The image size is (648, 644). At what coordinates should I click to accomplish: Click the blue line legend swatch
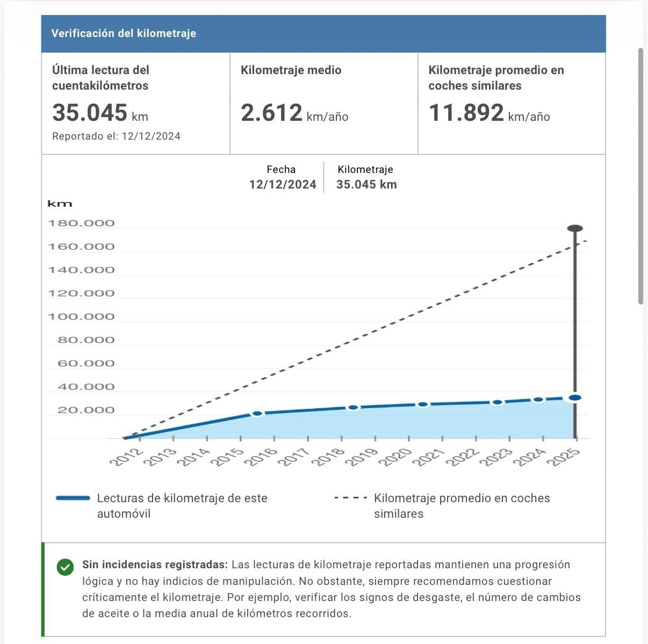(73, 498)
